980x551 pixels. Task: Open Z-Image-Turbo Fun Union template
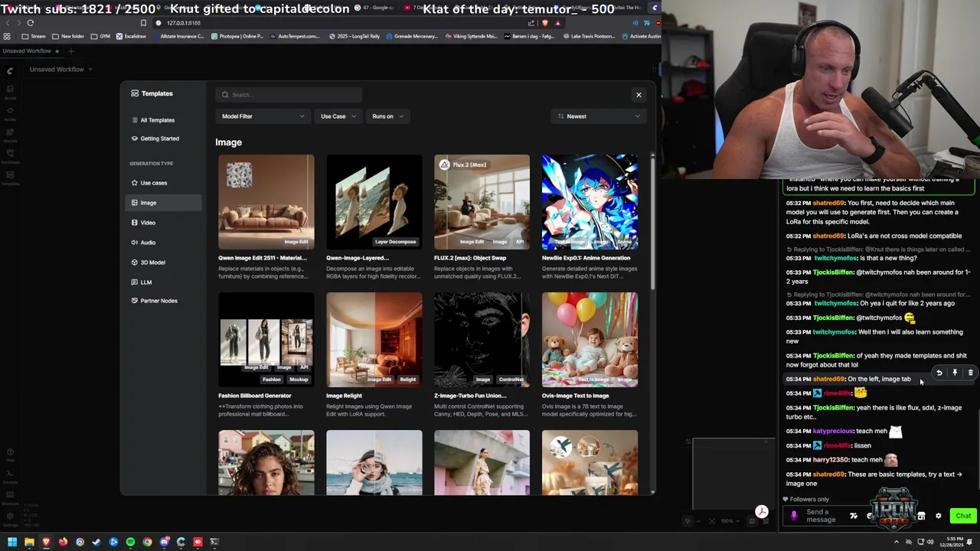point(482,340)
